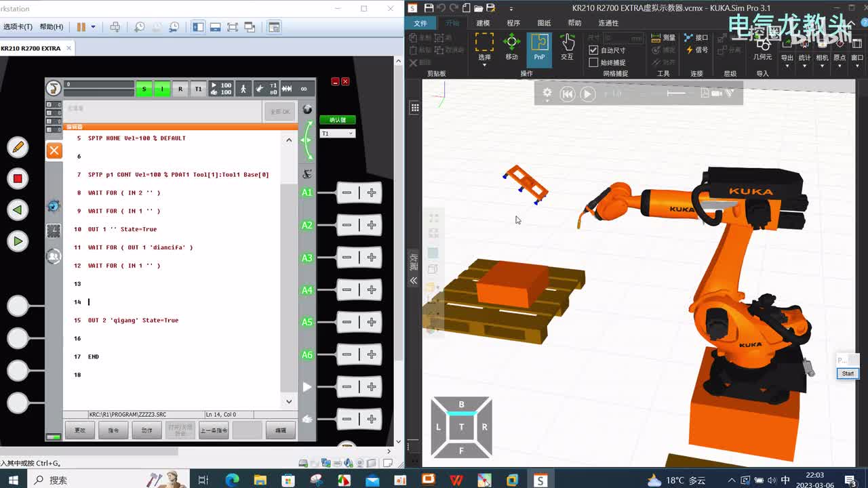Save the KUKA.Sim layout with the floppy icon

[x=429, y=8]
